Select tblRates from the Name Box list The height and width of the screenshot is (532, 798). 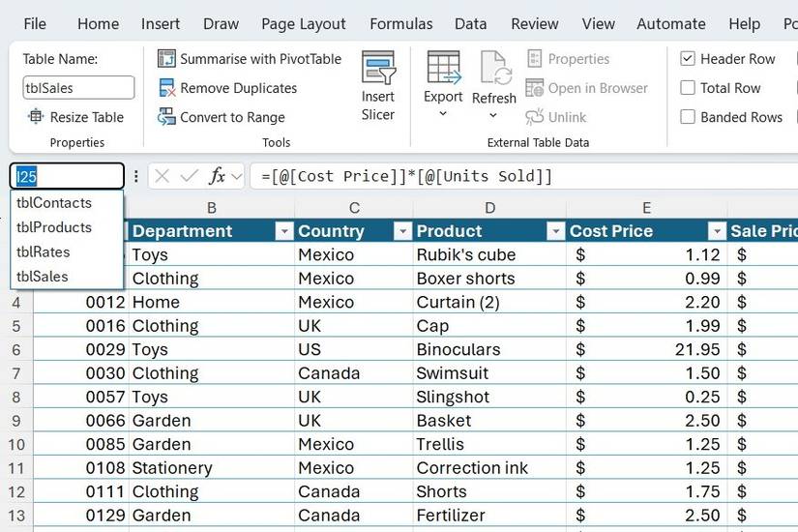tap(67, 252)
